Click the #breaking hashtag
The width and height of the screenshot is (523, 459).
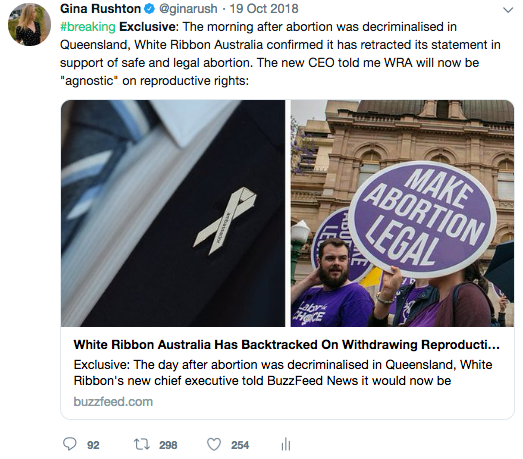click(x=88, y=27)
